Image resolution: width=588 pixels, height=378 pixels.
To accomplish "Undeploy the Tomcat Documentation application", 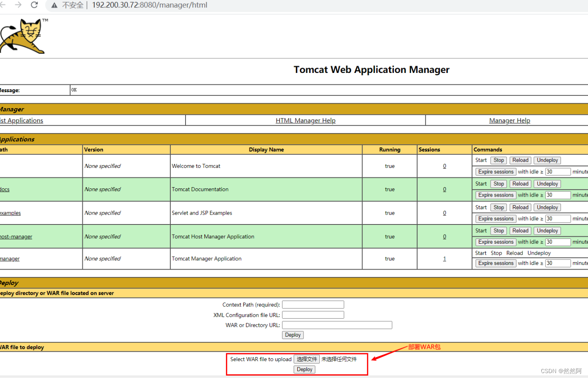I will (547, 184).
